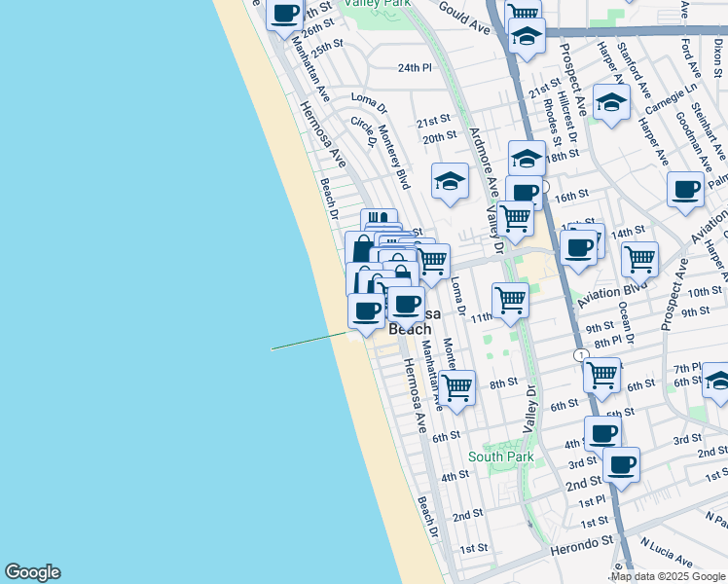Viewport: 728px width, 584px height.
Task: Open the coffee marker next to 16th St
Action: pyautogui.click(x=524, y=193)
